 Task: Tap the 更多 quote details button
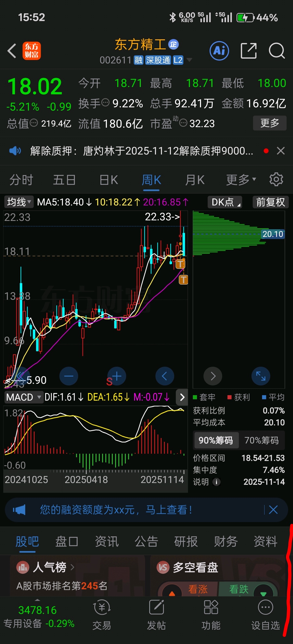click(270, 123)
